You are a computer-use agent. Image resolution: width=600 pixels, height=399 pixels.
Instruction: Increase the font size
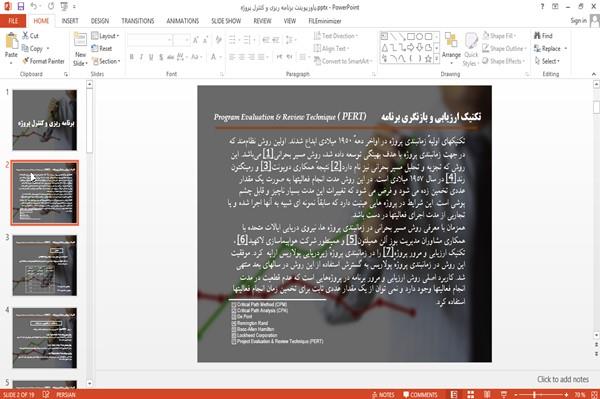tap(196, 40)
